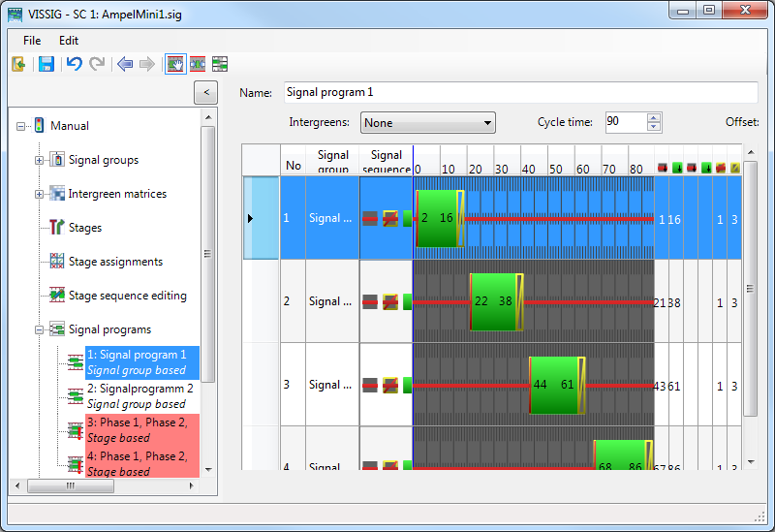Toggle the third signal-program view icon
Viewport: 775px width, 532px height.
pos(220,64)
